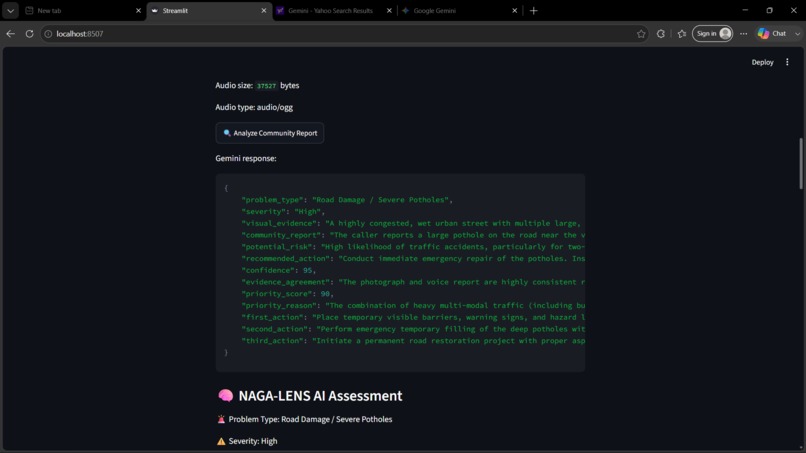The image size is (806, 453).
Task: Click the siren icon beside Problem Type
Action: click(221, 420)
